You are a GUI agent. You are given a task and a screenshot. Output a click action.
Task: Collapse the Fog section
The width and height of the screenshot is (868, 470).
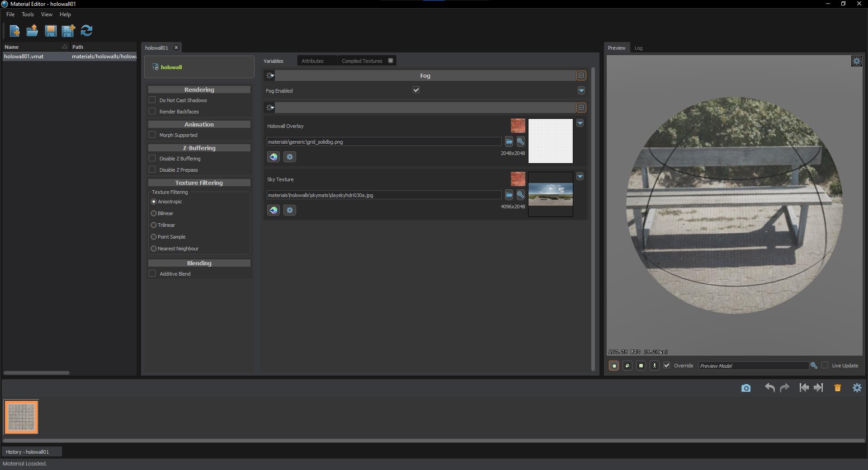[581, 75]
